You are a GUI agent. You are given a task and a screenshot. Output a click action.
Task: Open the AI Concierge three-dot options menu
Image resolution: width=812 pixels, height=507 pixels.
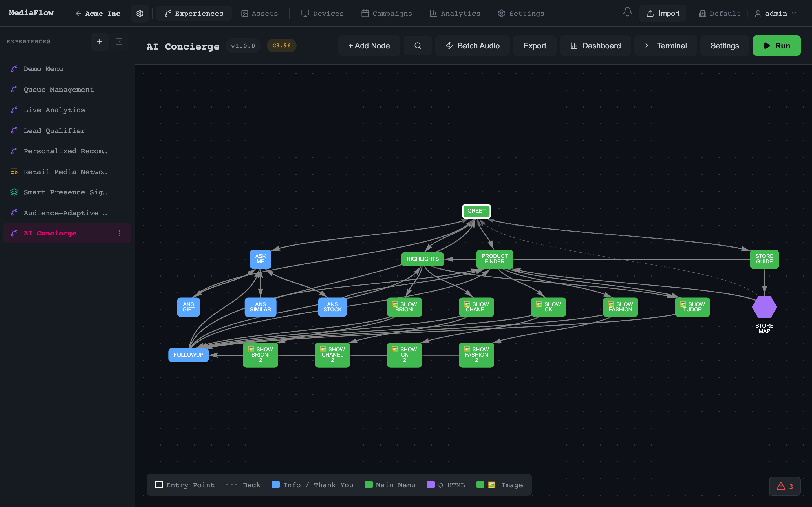tap(120, 233)
